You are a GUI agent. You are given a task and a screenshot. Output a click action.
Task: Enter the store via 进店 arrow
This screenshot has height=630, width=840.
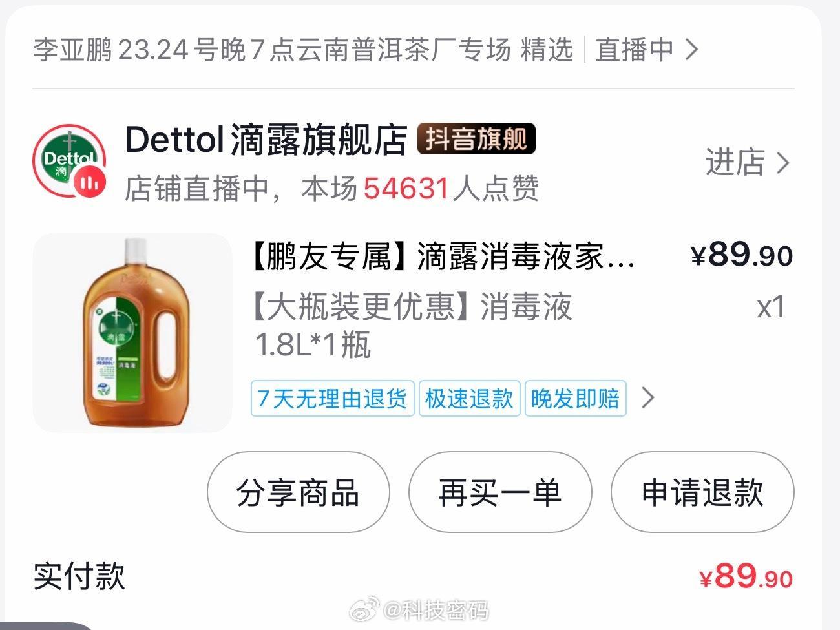pyautogui.click(x=747, y=162)
